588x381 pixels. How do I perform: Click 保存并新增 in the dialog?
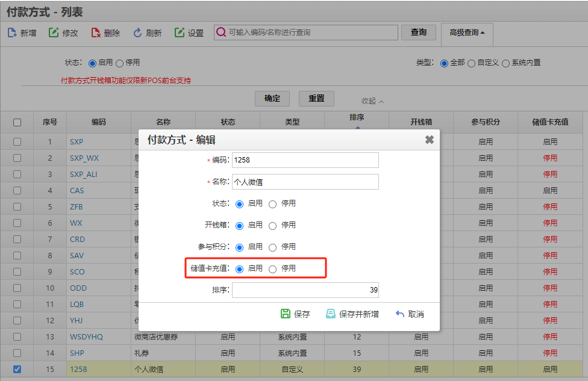tap(352, 314)
